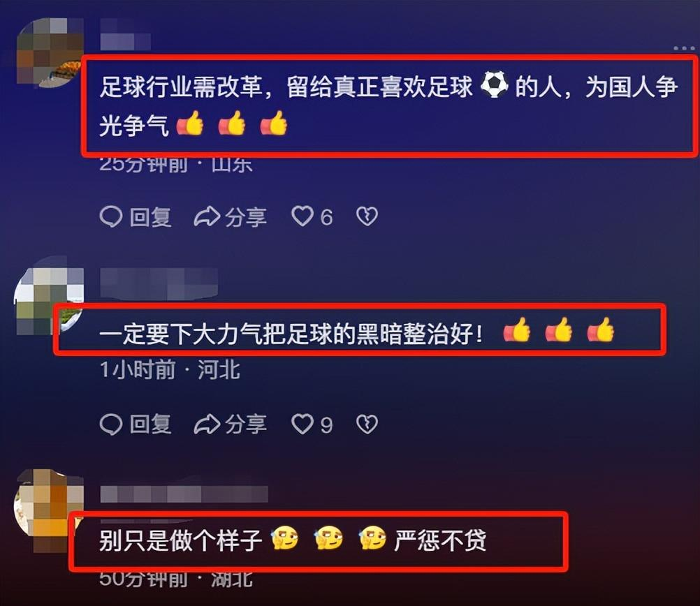
Task: Click reply bubble icon under Hebei comment
Action: 110,424
